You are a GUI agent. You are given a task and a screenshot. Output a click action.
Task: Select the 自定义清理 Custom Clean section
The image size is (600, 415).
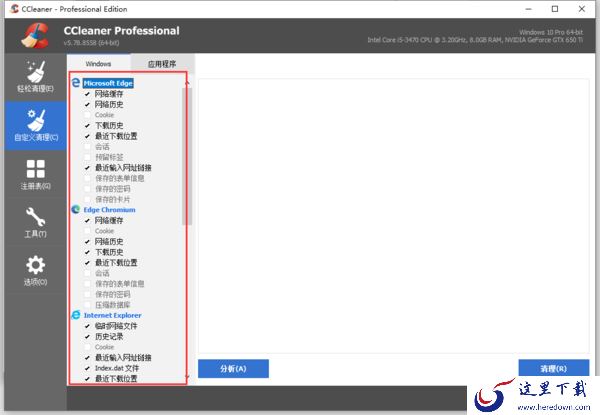35,125
